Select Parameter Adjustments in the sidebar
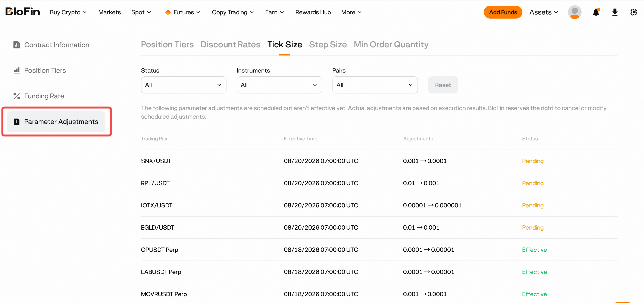The image size is (644, 303). coord(56,122)
